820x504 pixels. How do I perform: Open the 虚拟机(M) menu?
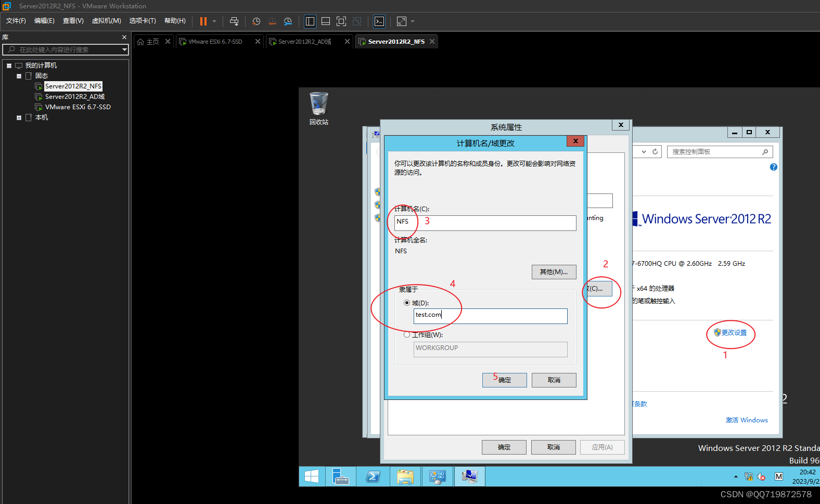click(x=107, y=21)
